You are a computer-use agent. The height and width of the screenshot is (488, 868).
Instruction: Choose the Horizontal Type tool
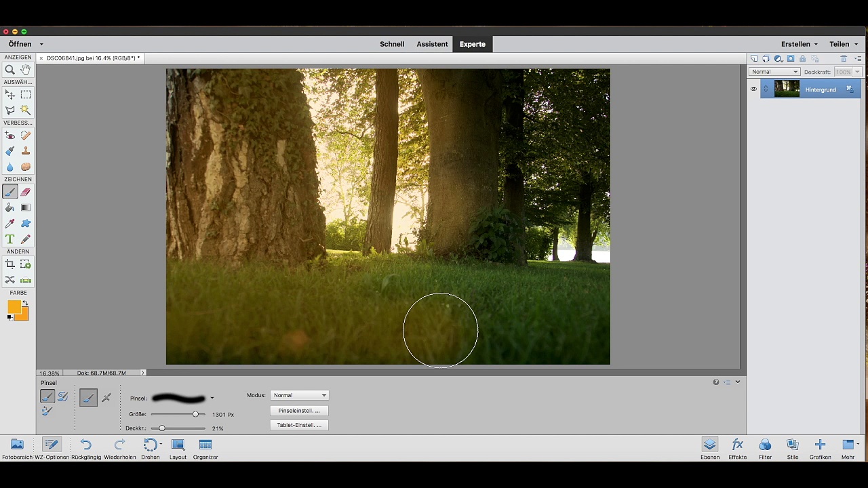coord(9,239)
